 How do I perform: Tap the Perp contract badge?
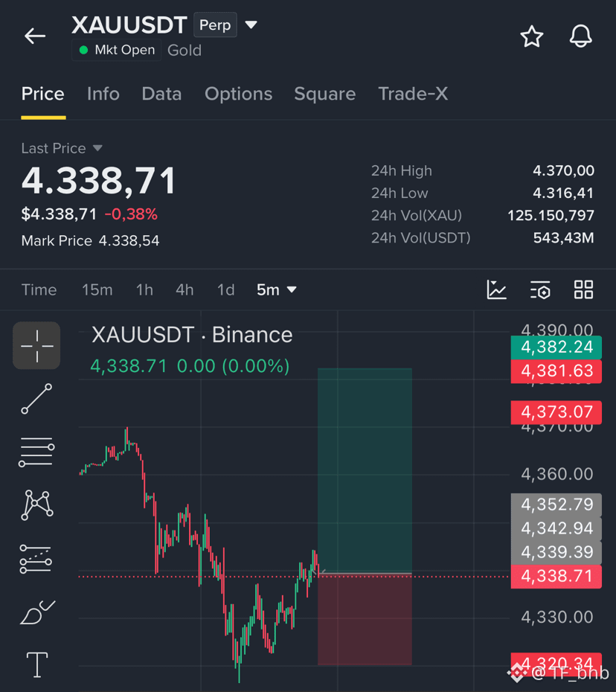(x=215, y=25)
